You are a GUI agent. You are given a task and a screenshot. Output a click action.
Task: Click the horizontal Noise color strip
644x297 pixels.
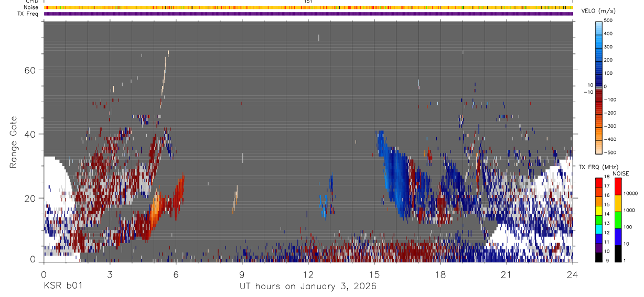308,7
